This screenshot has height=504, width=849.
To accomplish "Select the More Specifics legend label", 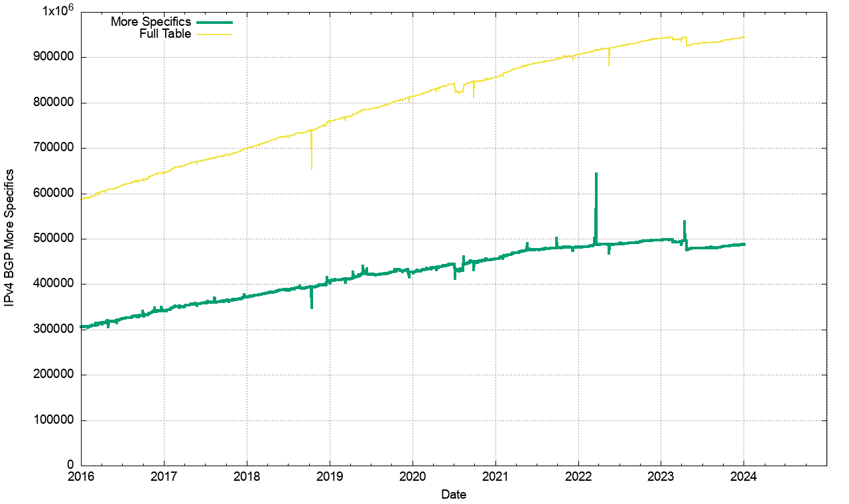I will [151, 22].
